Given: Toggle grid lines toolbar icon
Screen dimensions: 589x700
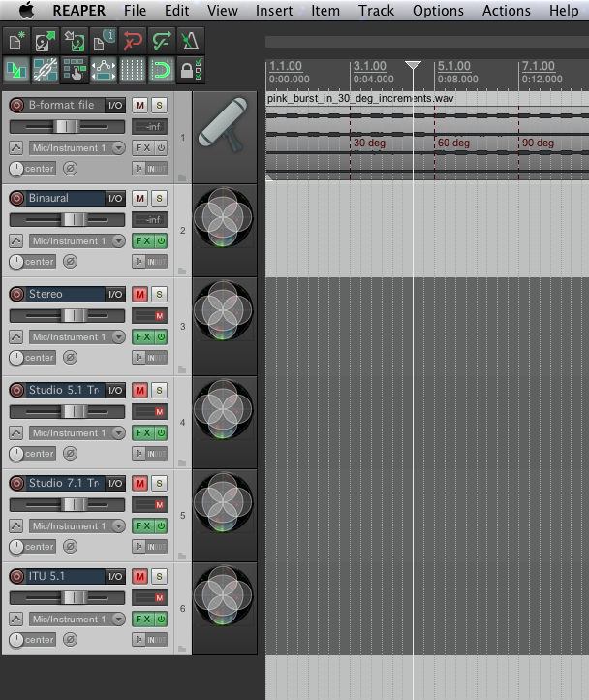Looking at the screenshot, I should click(132, 70).
